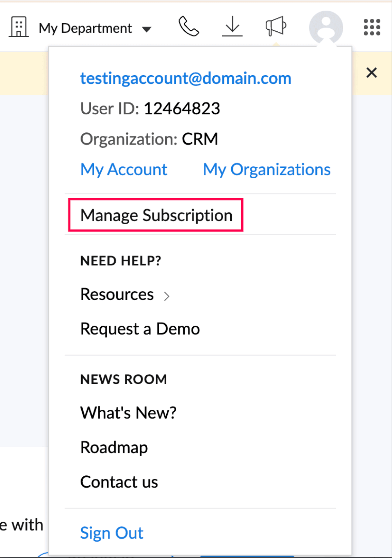
Task: Choose Request a Demo
Action: [x=140, y=329]
